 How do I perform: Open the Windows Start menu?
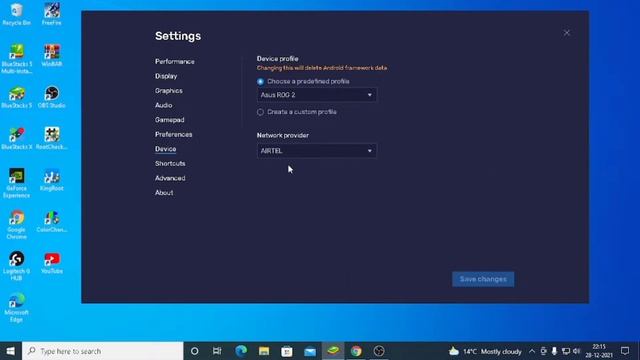click(11, 351)
